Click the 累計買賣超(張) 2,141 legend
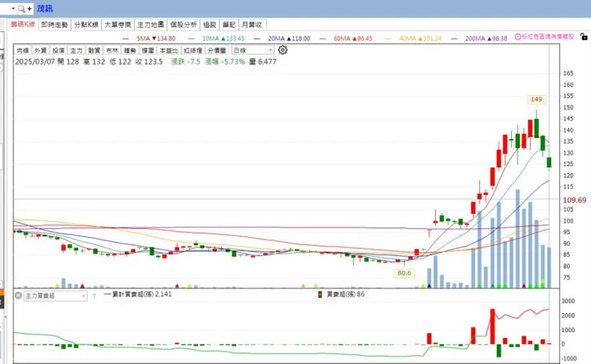The height and width of the screenshot is (364, 591). coord(137,294)
